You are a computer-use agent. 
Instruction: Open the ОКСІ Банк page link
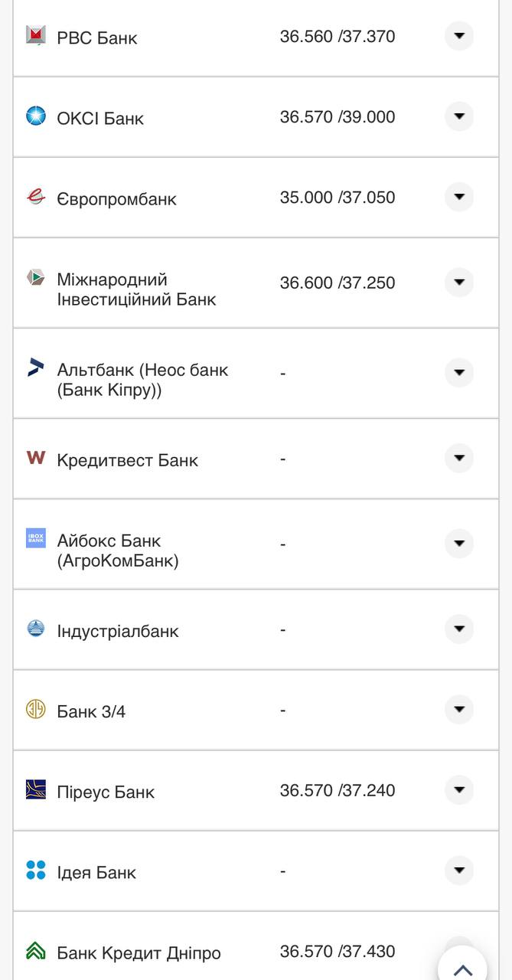[x=100, y=116]
